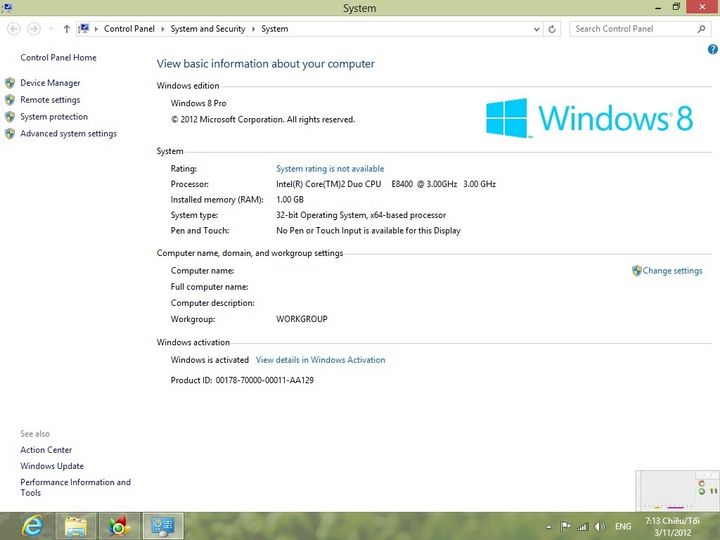Click the shield icon beside Remote settings
This screenshot has height=540, width=720.
coord(10,100)
